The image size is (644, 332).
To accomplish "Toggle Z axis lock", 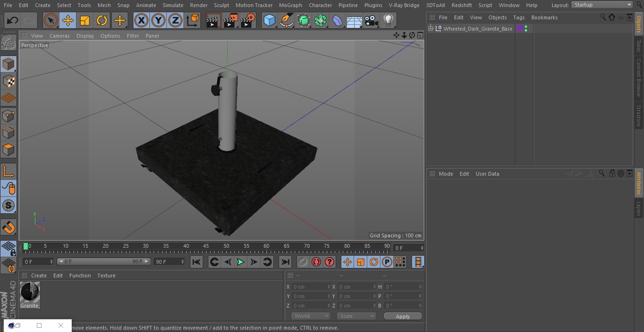I will coord(175,21).
